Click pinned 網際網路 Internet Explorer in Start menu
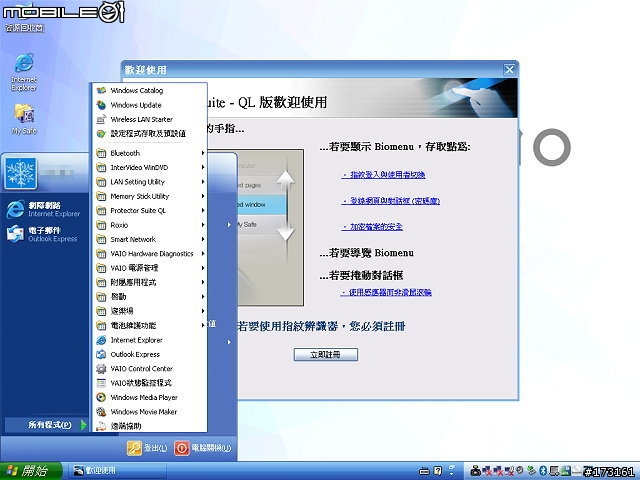 pyautogui.click(x=43, y=209)
